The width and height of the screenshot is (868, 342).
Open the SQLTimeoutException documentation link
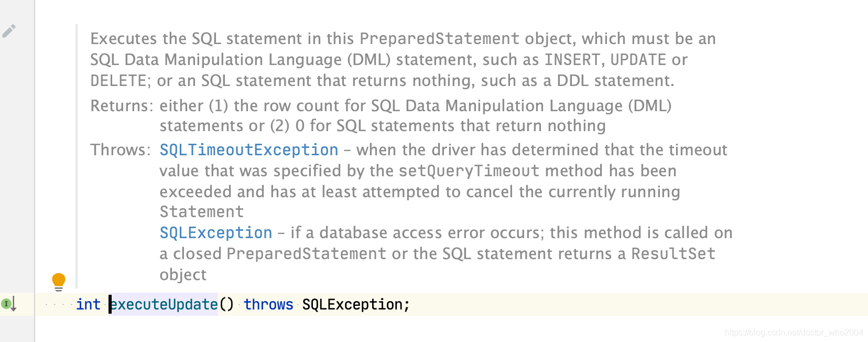pyautogui.click(x=248, y=150)
